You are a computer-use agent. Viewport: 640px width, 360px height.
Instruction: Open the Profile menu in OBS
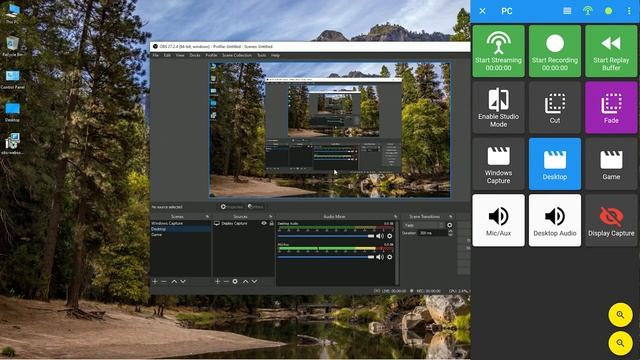[211, 55]
